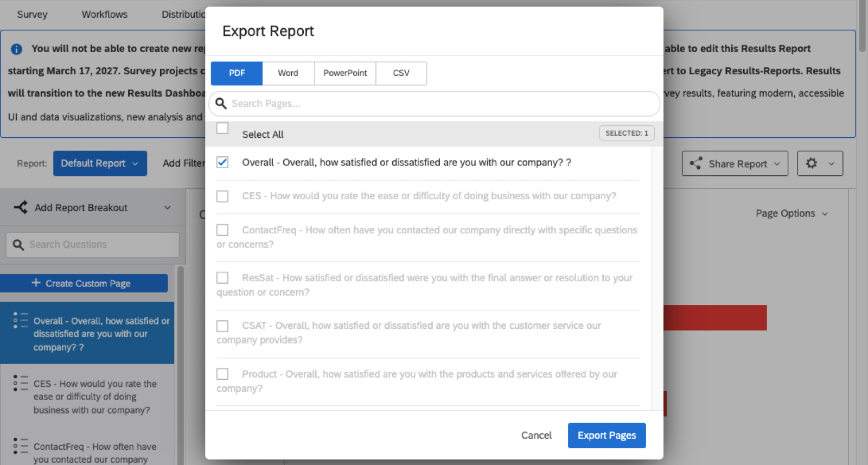Uncheck the Overall satisfaction question checkbox
Screen dimensions: 868x465
[222, 162]
